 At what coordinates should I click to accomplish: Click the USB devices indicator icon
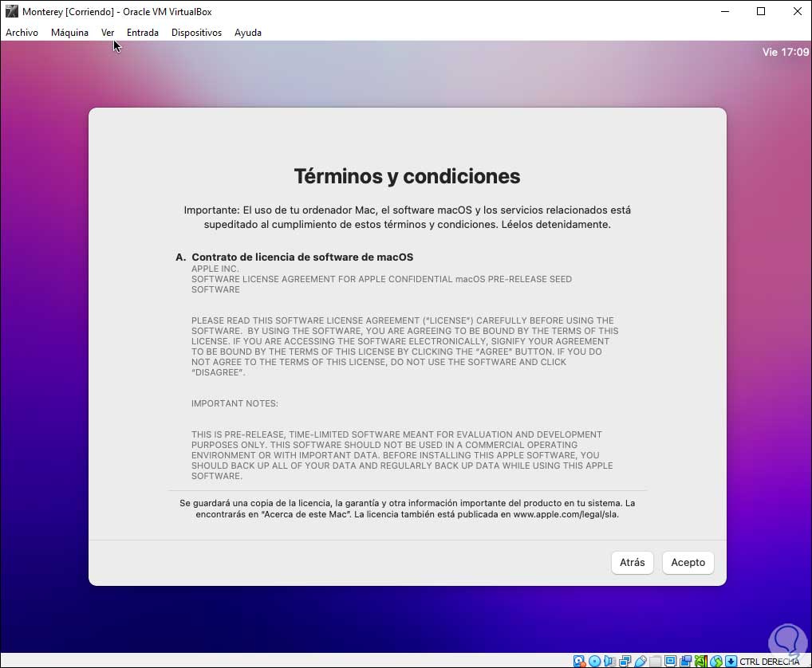tap(640, 661)
